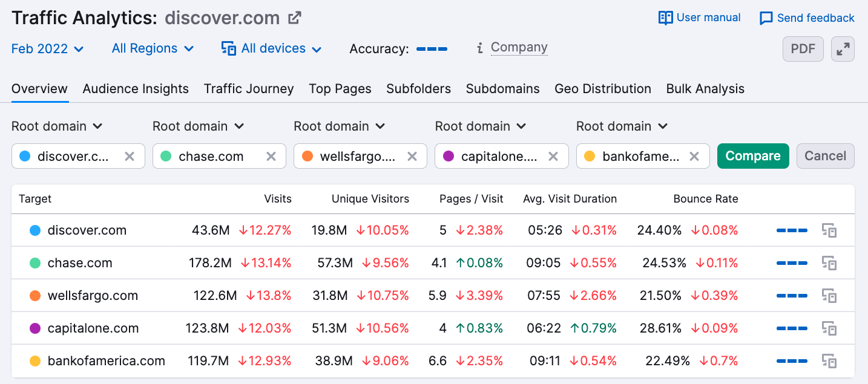Screen dimensions: 868x384
Task: Open Root domain dropdown above wellsfargo input
Action: (340, 126)
